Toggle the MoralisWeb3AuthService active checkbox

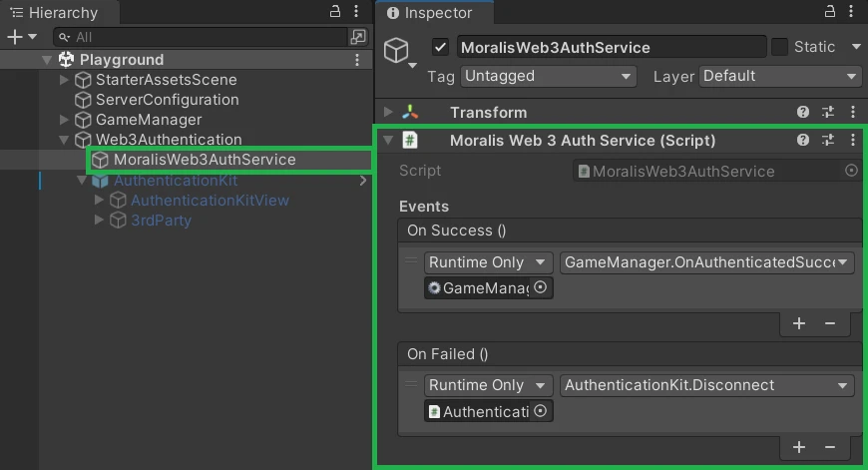click(440, 47)
